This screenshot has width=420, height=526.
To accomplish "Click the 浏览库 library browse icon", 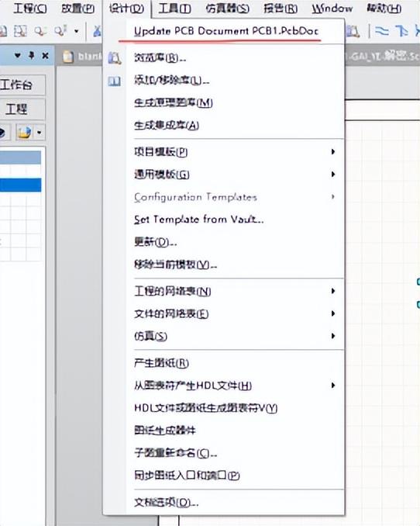I will [x=115, y=58].
